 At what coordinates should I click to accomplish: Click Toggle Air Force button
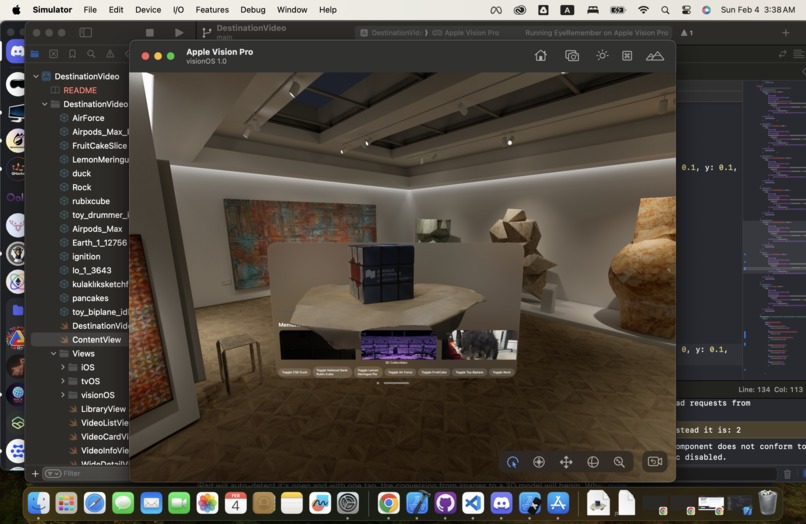400,372
